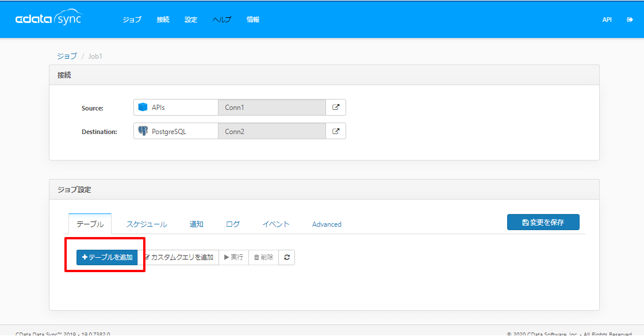Image resolution: width=644 pixels, height=336 pixels.
Task: Select the Conn2 destination field
Action: [272, 131]
